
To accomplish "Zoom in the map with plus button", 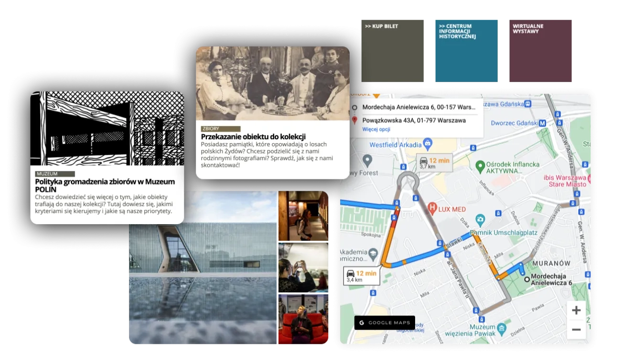I will click(x=576, y=311).
